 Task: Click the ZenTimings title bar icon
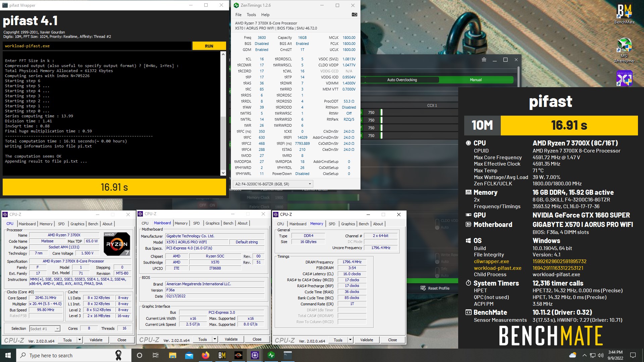coord(236,5)
